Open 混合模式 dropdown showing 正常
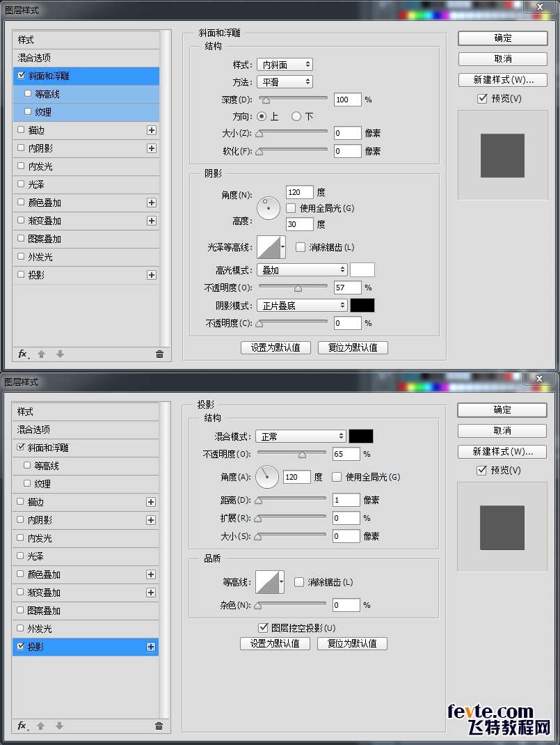This screenshot has height=745, width=560. point(301,436)
